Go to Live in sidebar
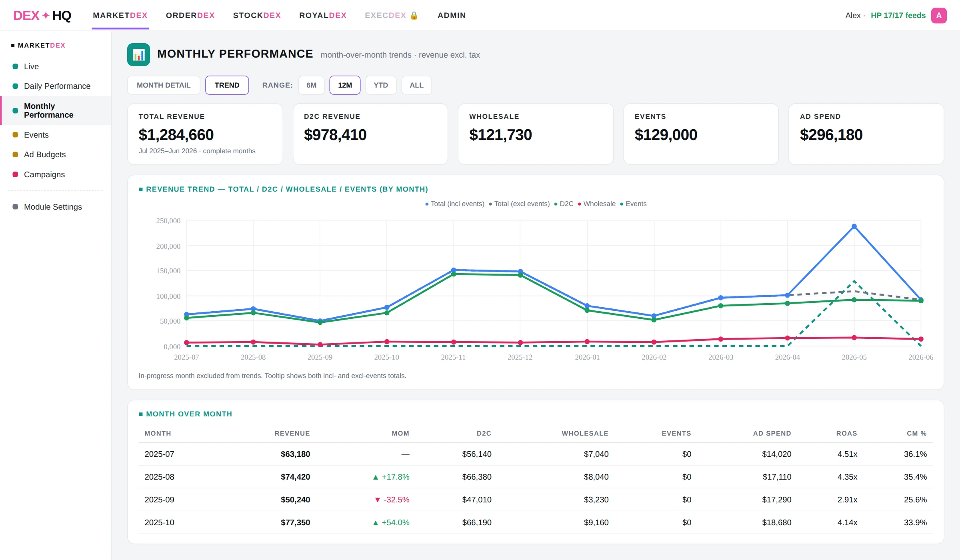 click(x=56, y=66)
